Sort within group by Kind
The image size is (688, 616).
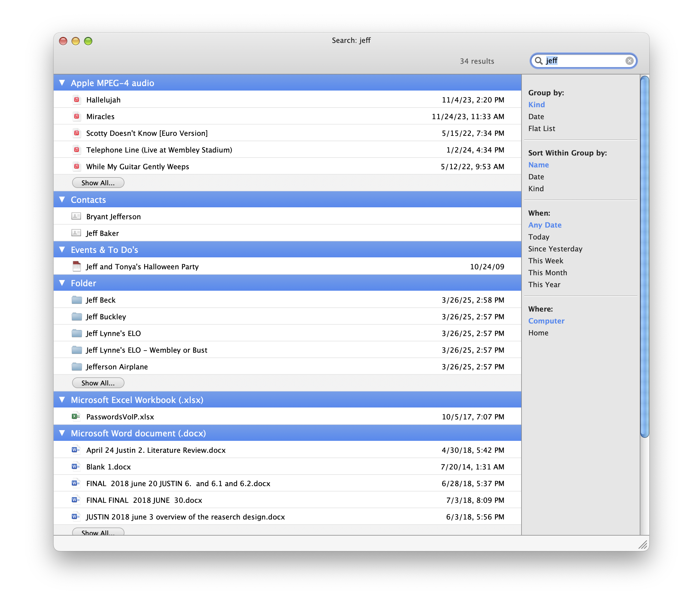click(x=536, y=189)
